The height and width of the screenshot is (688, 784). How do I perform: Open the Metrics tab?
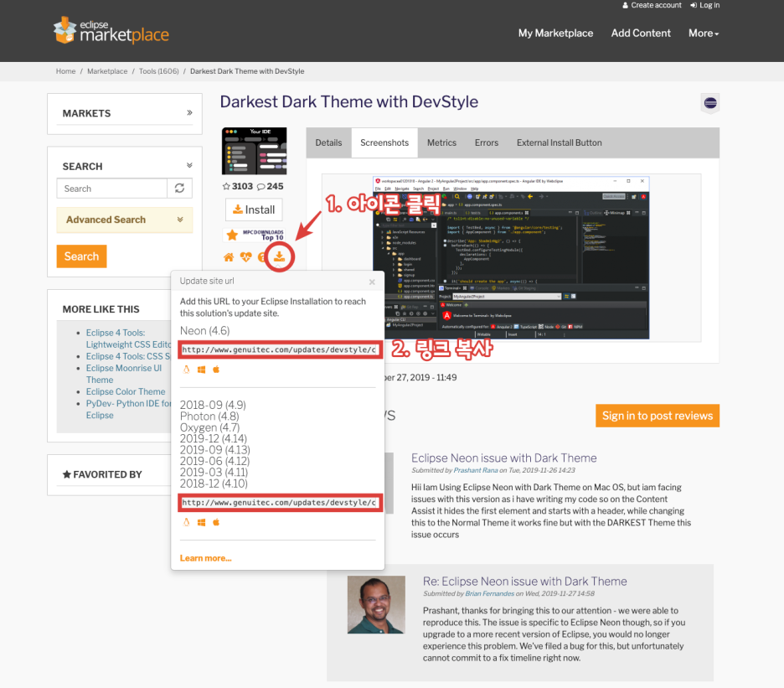441,142
